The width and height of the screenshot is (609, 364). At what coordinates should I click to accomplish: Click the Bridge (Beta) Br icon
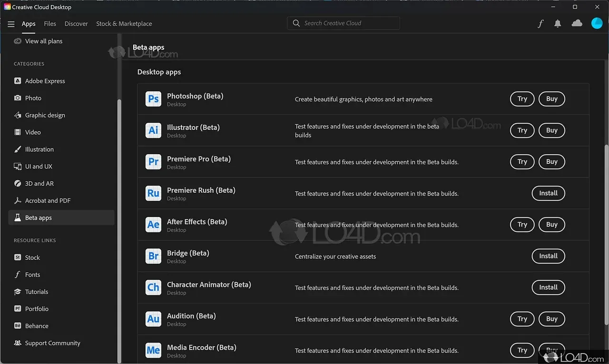coord(153,256)
